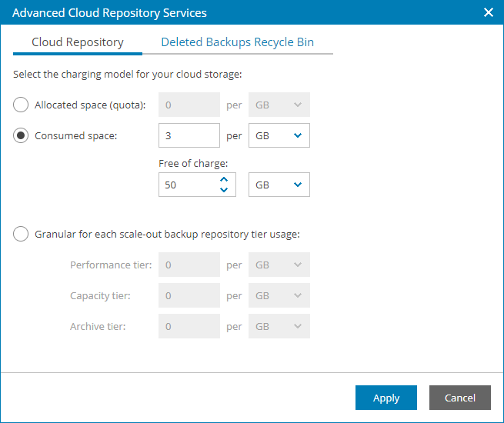504x423 pixels.
Task: Click the Performance tier price field
Action: click(189, 265)
